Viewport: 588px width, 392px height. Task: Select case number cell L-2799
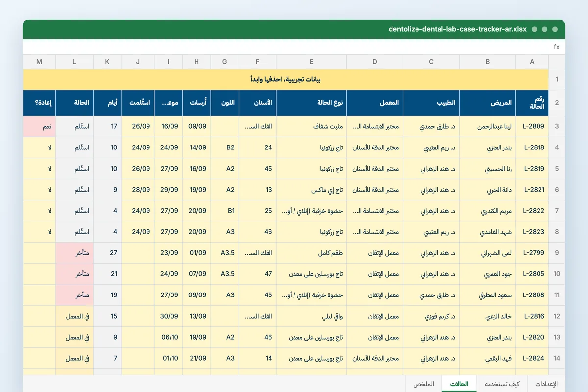point(532,253)
